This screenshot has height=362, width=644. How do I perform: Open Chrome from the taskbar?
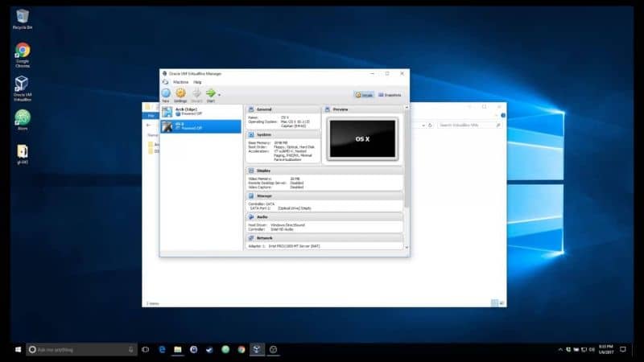(242, 350)
